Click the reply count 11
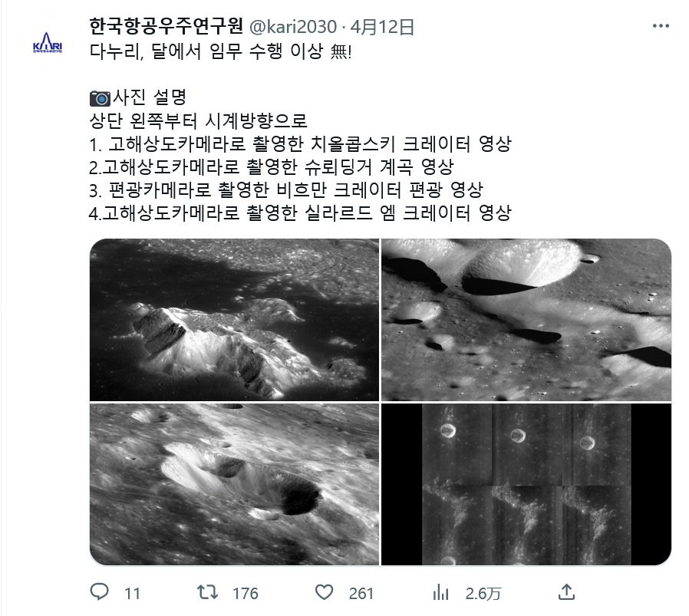This screenshot has height=616, width=689. tap(132, 594)
